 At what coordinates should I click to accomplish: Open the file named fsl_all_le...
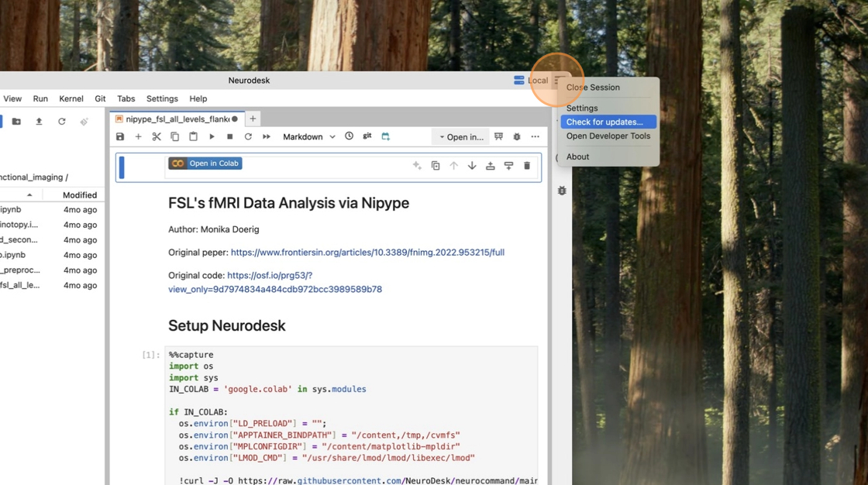(x=52, y=285)
